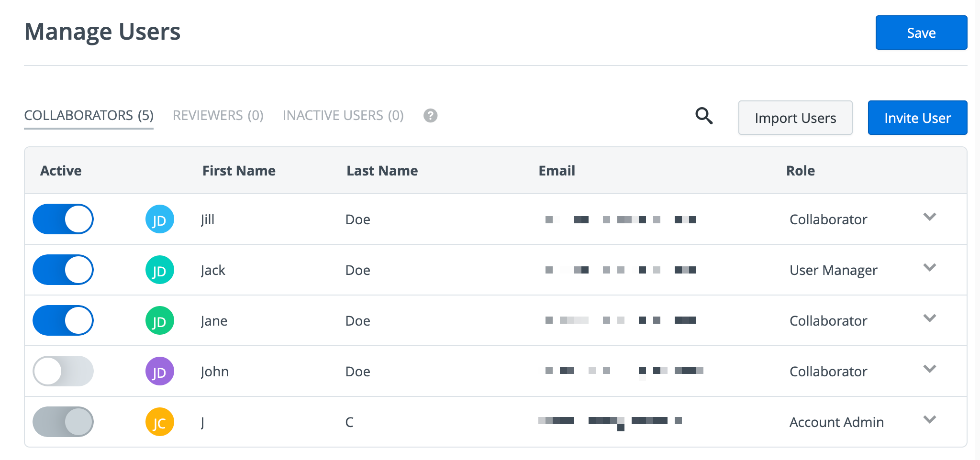Image resolution: width=980 pixels, height=460 pixels.
Task: Open the help tooltip question mark
Action: click(x=429, y=116)
